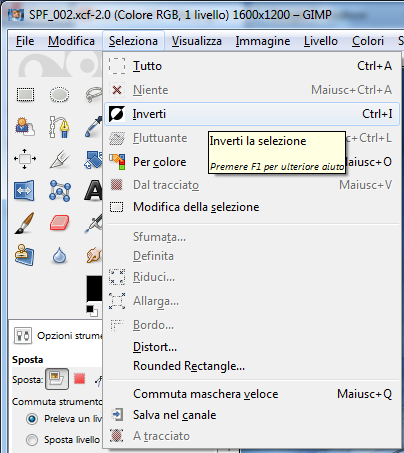Screen dimensions: 404x453
Task: Select the Paintbrush tool
Action: pyautogui.click(x=25, y=223)
